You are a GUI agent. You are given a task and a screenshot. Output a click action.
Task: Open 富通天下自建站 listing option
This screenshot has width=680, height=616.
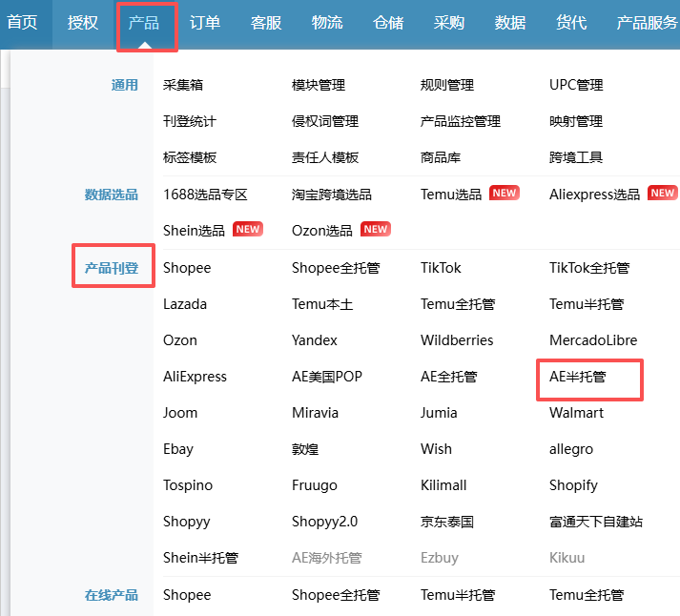coord(595,522)
